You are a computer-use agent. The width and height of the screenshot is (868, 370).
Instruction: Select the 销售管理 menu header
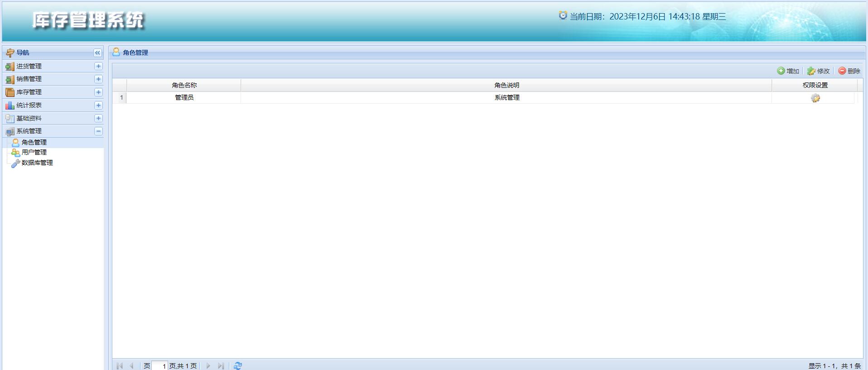pyautogui.click(x=53, y=79)
